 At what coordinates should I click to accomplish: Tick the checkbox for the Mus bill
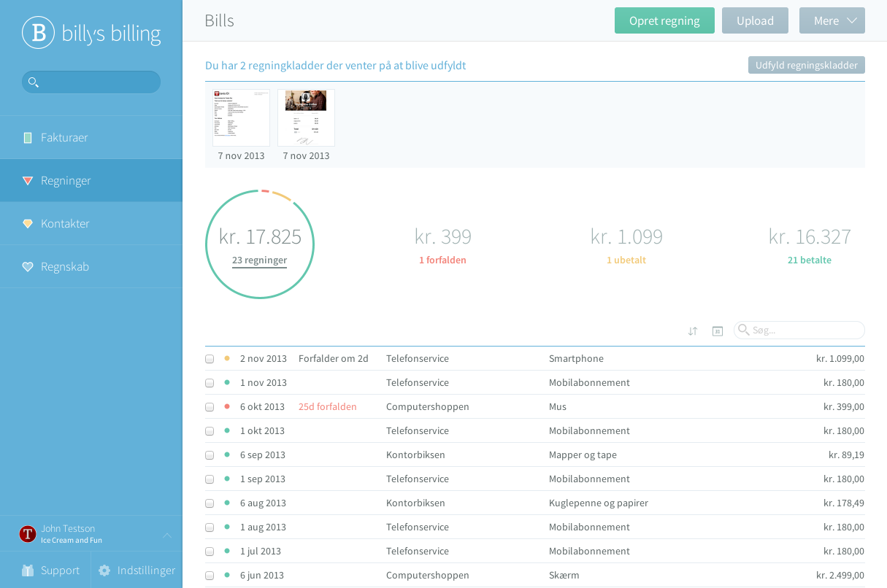[210, 407]
